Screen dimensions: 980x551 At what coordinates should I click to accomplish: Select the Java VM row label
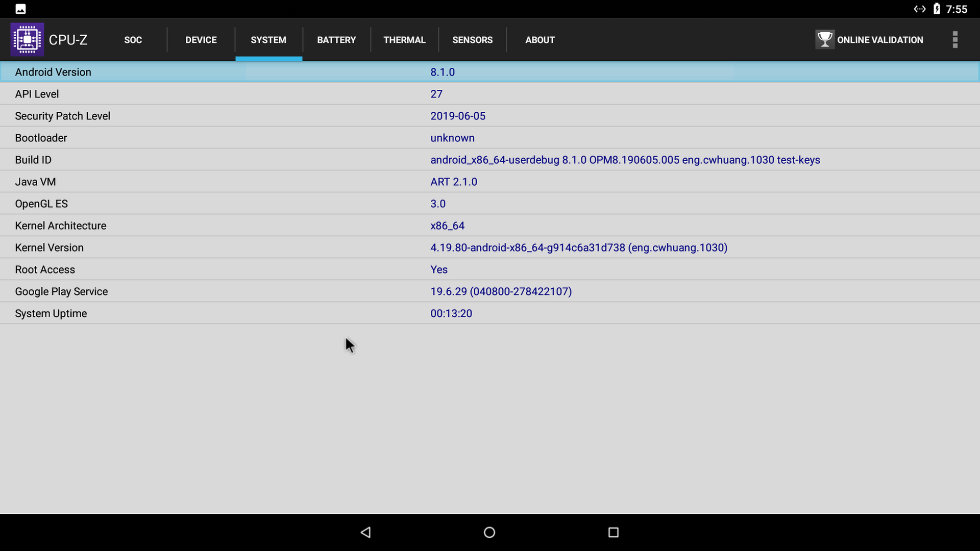tap(35, 182)
